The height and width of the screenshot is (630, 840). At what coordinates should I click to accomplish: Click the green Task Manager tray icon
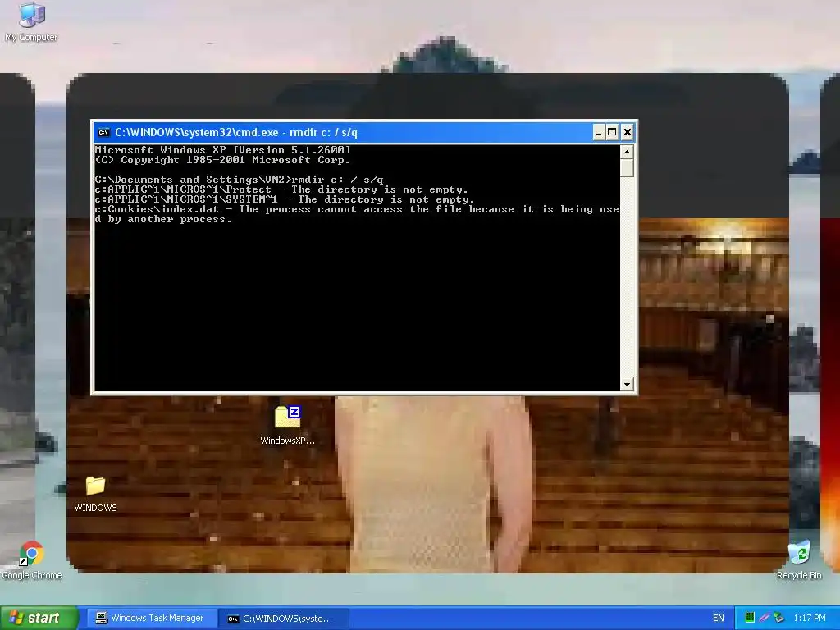point(750,618)
